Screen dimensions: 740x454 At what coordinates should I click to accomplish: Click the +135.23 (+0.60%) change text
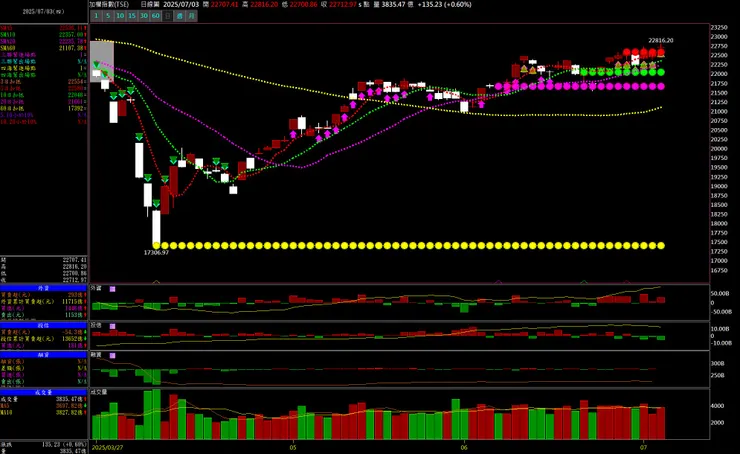(445, 4)
